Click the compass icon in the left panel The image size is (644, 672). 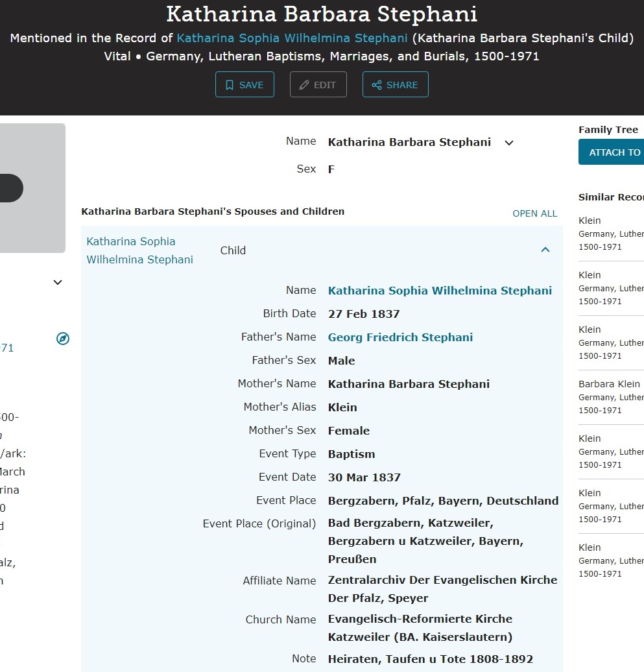[63, 339]
